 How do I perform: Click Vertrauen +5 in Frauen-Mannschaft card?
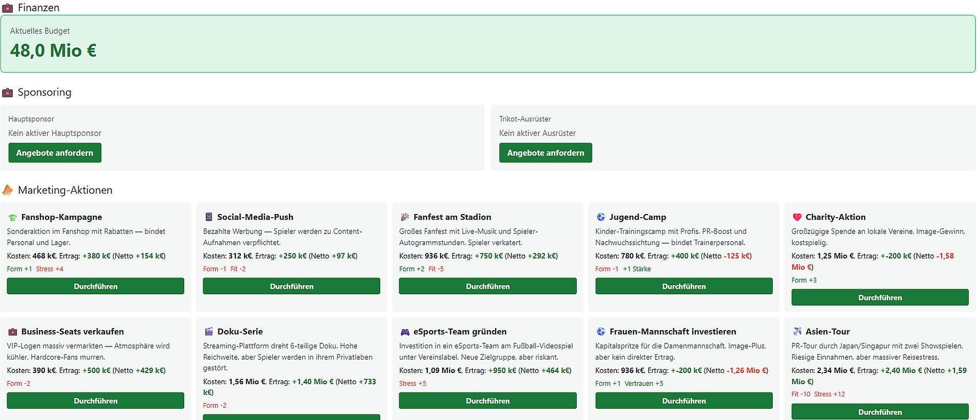[644, 384]
